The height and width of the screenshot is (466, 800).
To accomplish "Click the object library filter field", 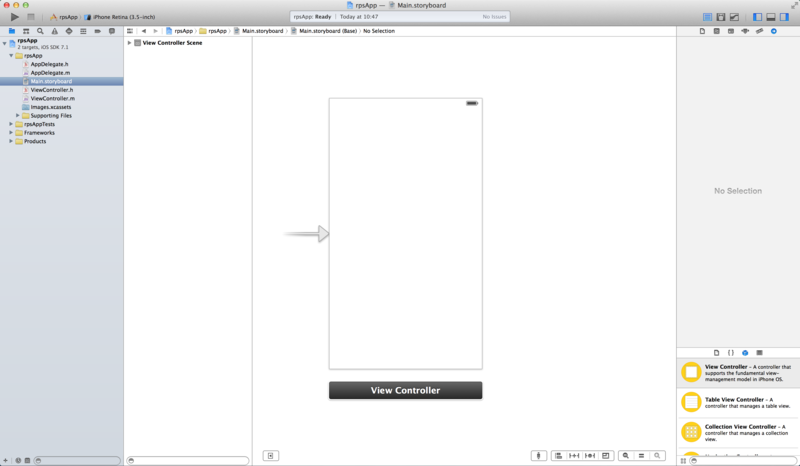I will pyautogui.click(x=743, y=461).
